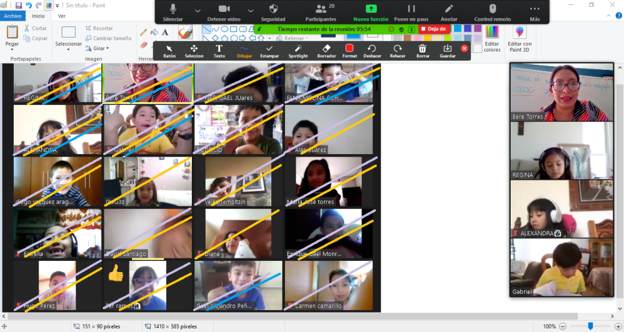Mute microphone with Silenciar
Screen dimensions: 644x332
click(173, 12)
